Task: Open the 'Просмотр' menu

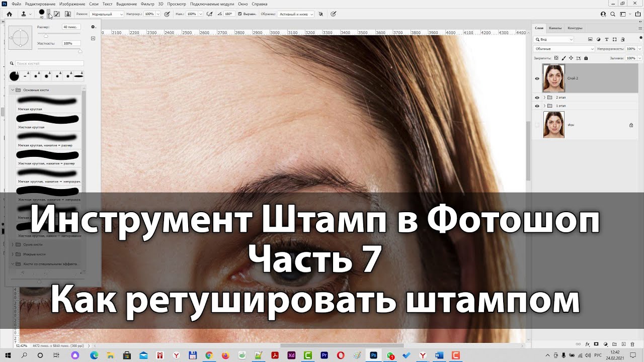Action: point(177,4)
